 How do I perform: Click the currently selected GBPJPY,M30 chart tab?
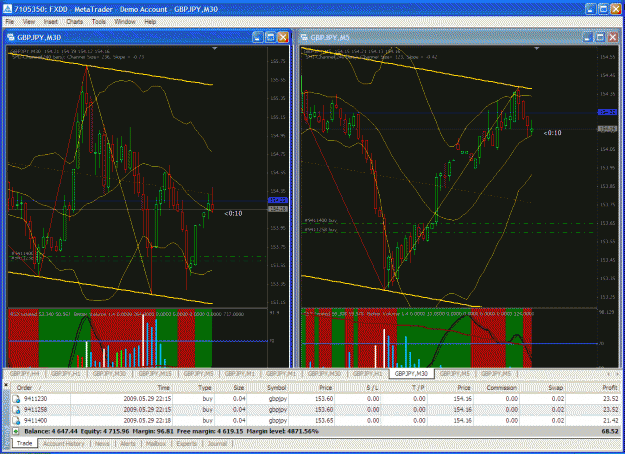[x=411, y=373]
